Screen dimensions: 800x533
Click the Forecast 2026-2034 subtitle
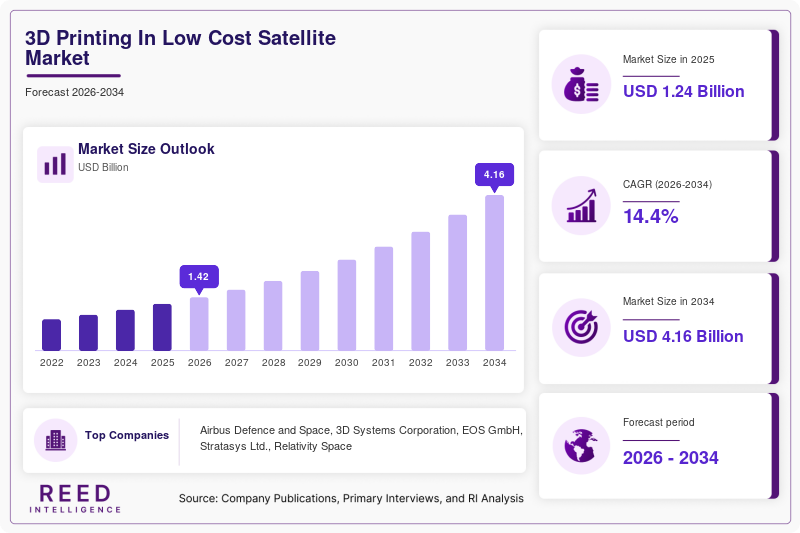pos(74,92)
